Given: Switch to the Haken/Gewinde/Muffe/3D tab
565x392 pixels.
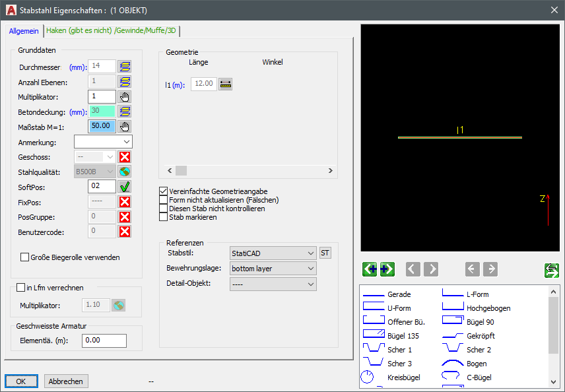Looking at the screenshot, I should (x=112, y=30).
